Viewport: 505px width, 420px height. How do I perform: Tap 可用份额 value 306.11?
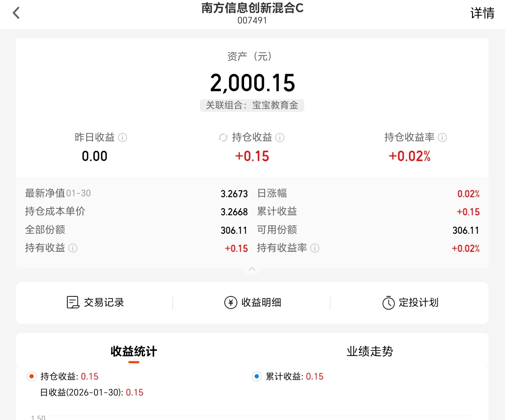(466, 230)
